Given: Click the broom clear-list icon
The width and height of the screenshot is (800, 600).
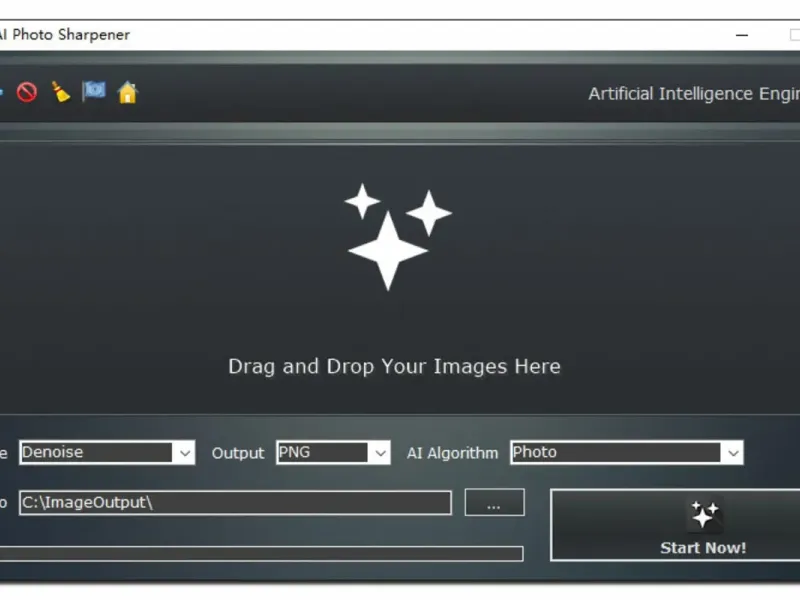Looking at the screenshot, I should [61, 92].
